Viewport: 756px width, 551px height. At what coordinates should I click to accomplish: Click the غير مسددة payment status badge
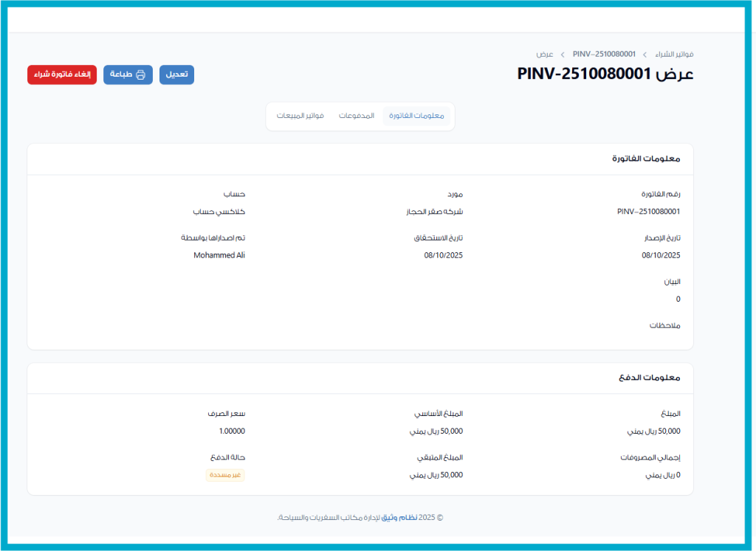click(225, 475)
